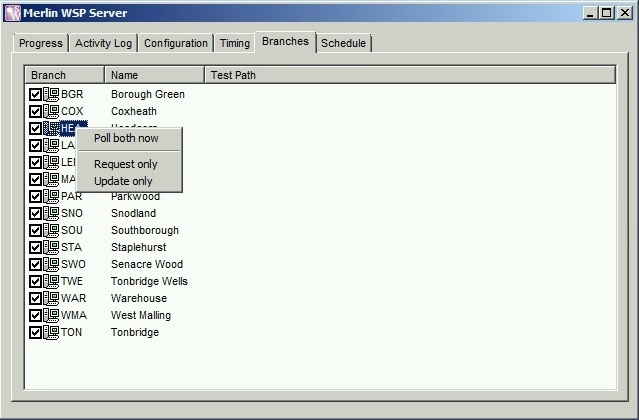The height and width of the screenshot is (420, 639).
Task: Click the SOU branch computer icon
Action: pos(51,230)
